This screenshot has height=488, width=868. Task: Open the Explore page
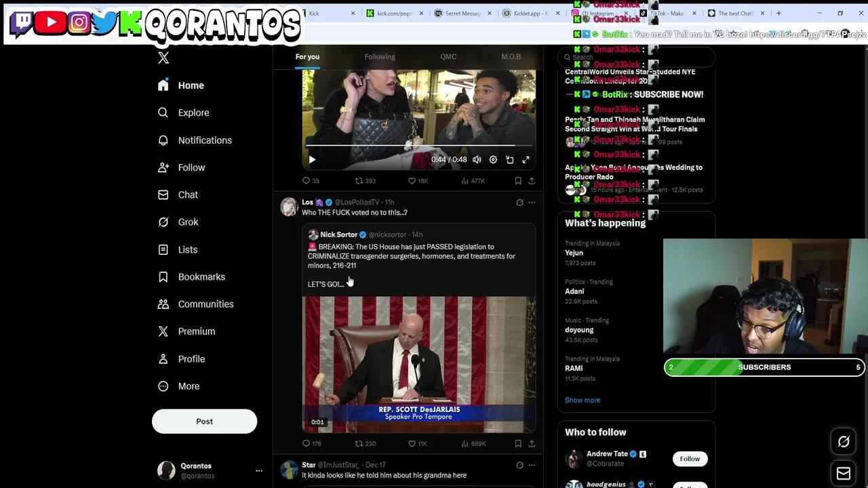pos(183,113)
